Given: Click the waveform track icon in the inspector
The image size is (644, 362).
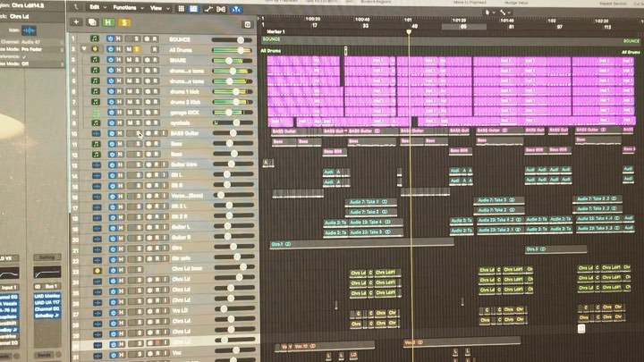Looking at the screenshot, I should point(29,30).
